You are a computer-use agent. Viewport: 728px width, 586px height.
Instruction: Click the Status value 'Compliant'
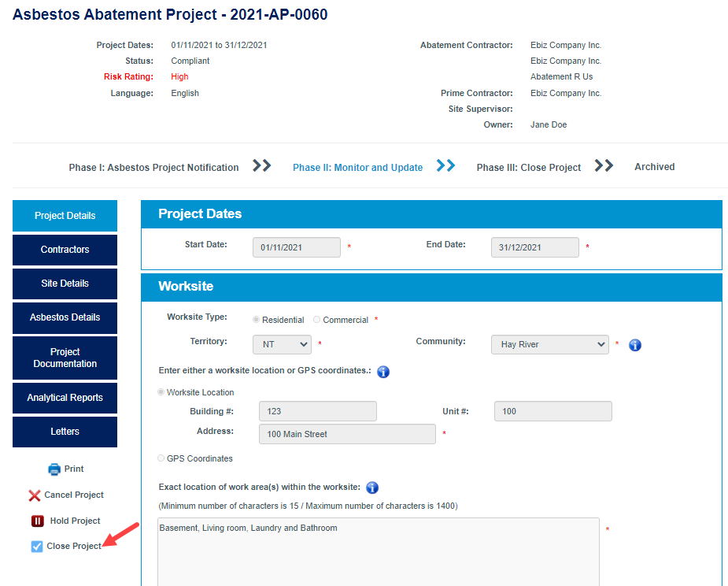(x=190, y=61)
